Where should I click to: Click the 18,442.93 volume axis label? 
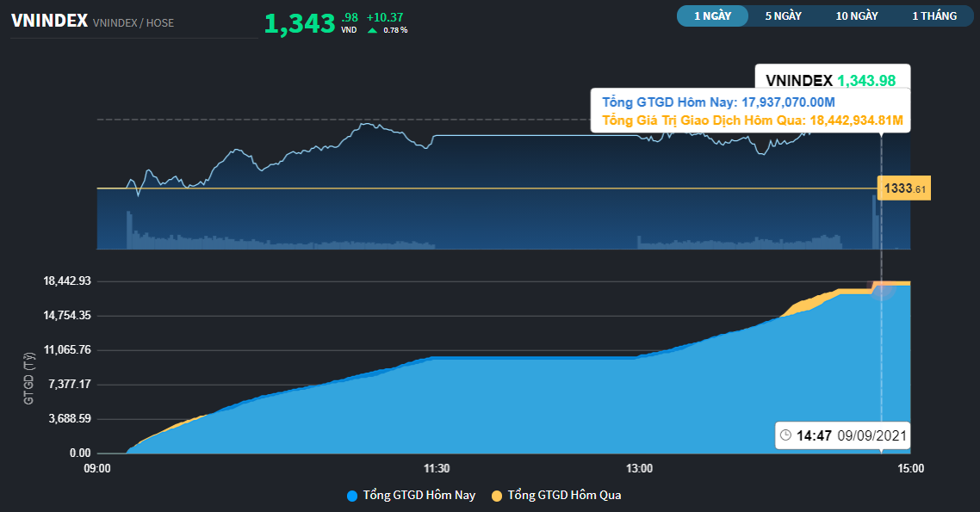point(67,281)
